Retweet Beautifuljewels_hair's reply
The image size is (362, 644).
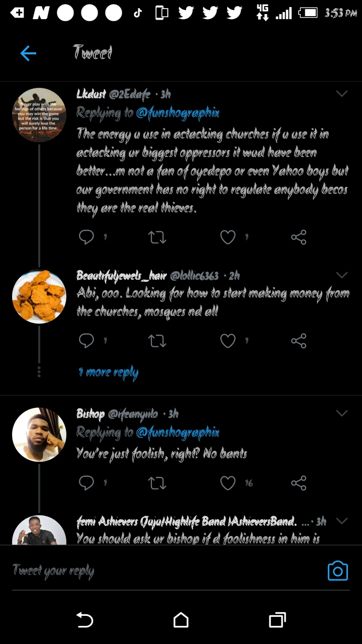pos(157,341)
